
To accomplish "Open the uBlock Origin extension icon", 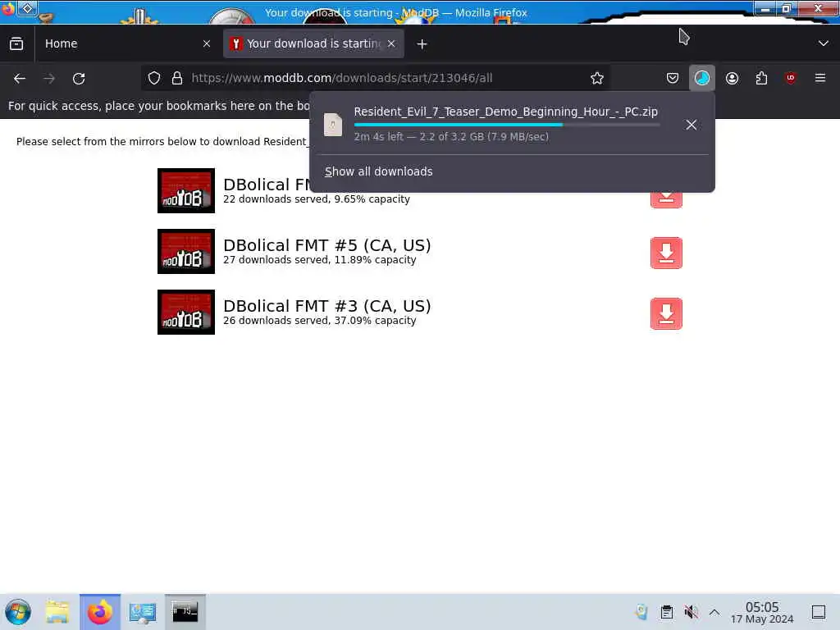I will 790,78.
